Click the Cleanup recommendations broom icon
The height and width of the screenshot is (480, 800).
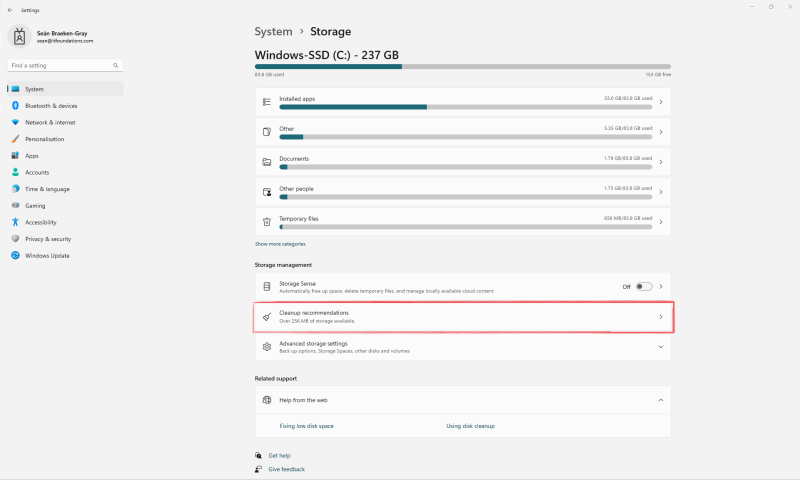click(267, 317)
